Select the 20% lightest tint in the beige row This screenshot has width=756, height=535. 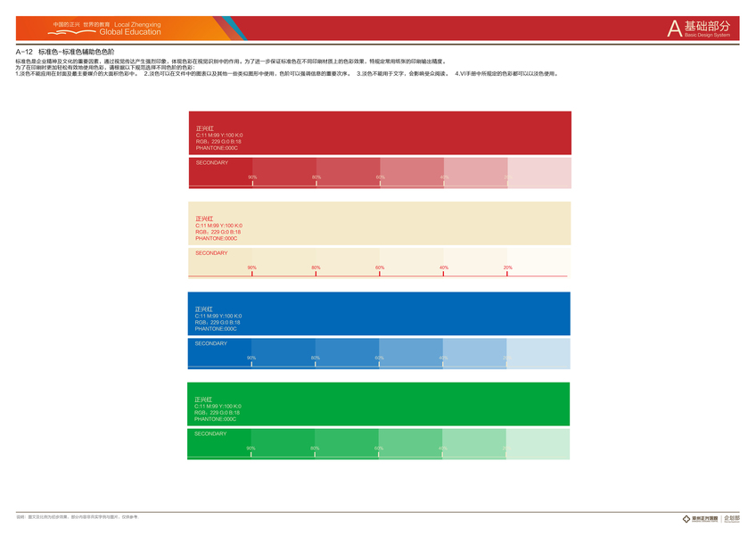pyautogui.click(x=539, y=263)
